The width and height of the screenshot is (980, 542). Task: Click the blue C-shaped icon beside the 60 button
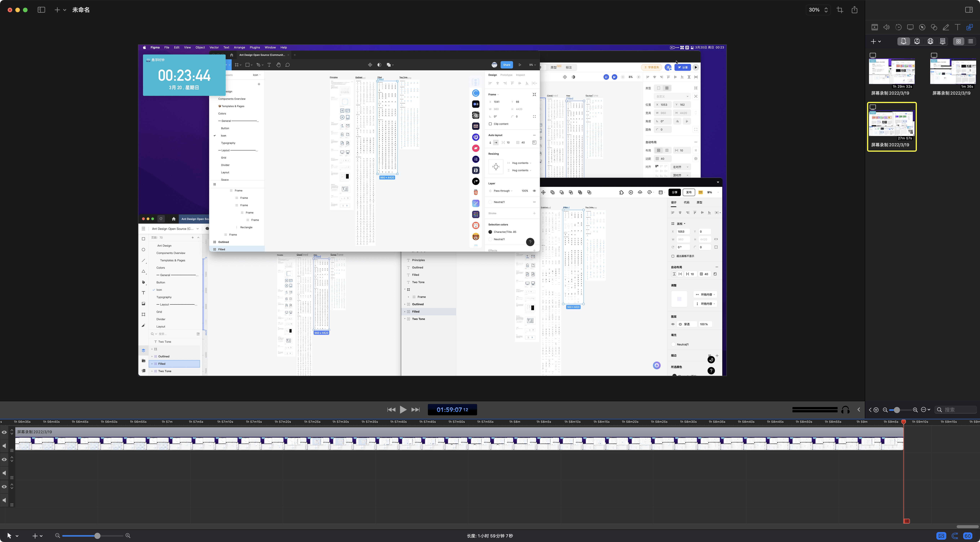point(955,536)
